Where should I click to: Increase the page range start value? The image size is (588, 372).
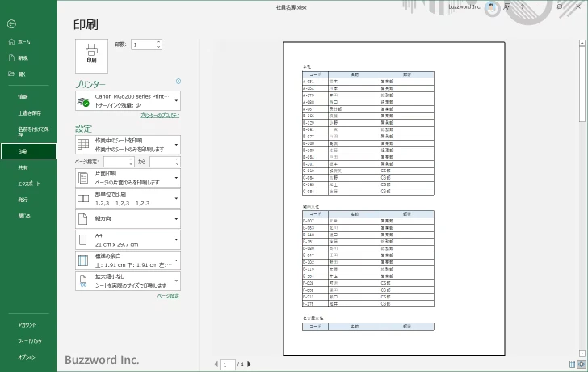pyautogui.click(x=131, y=159)
